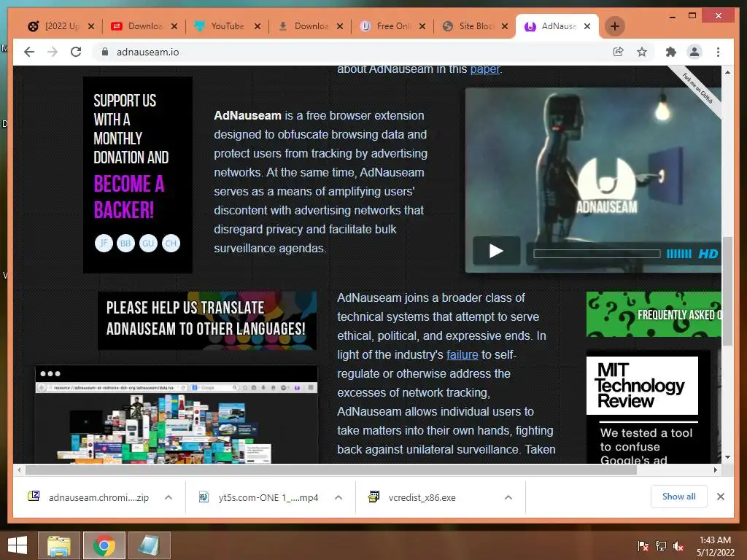This screenshot has height=560, width=747.
Task: Click the scroll down arrow
Action: [x=727, y=457]
